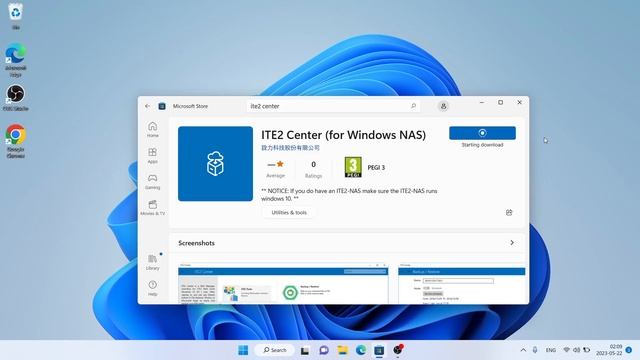This screenshot has width=640, height=360.
Task: Maximize the Microsoft Store window
Action: tap(500, 102)
